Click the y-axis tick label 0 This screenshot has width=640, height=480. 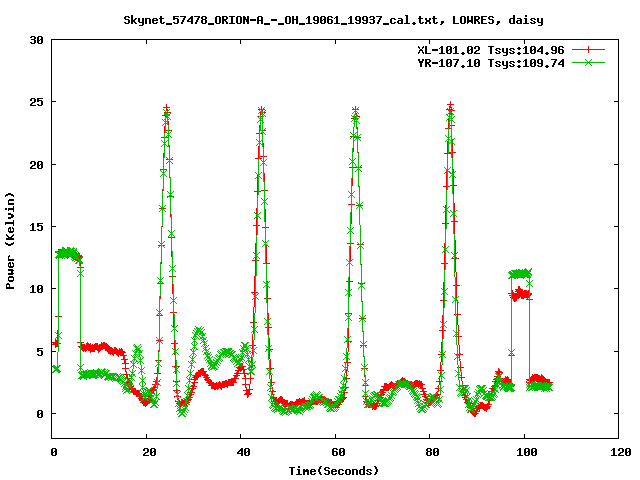40,414
